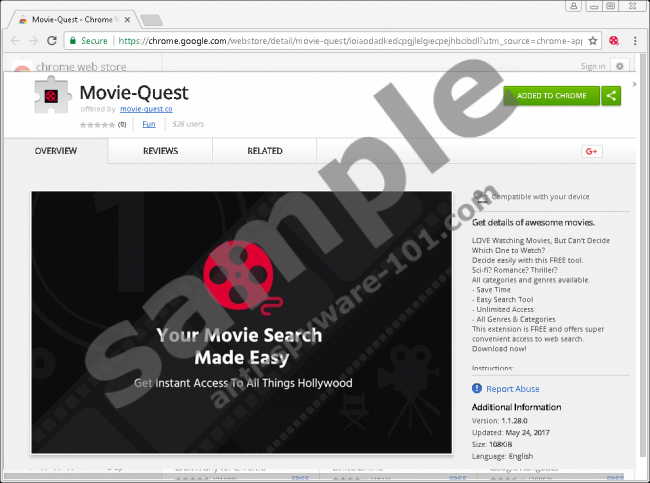Click the Google+ share button
This screenshot has width=650, height=483.
point(591,151)
